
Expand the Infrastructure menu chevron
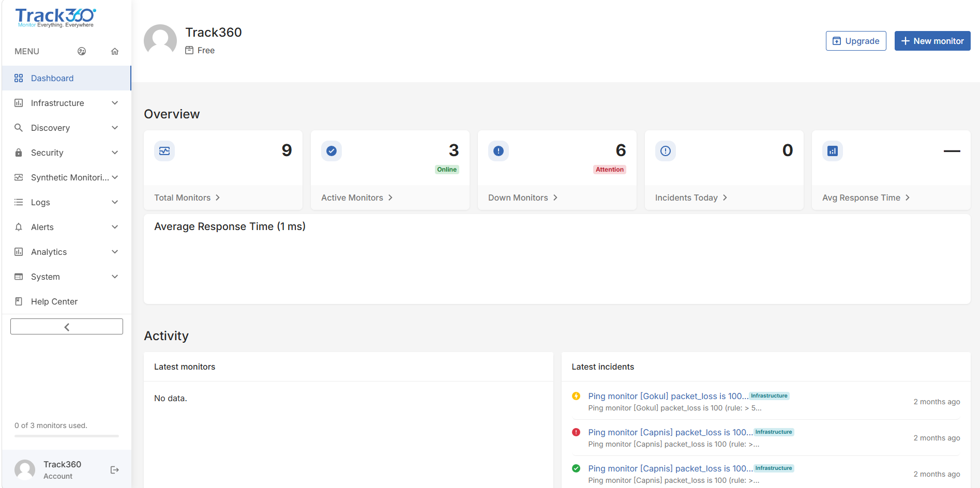115,103
